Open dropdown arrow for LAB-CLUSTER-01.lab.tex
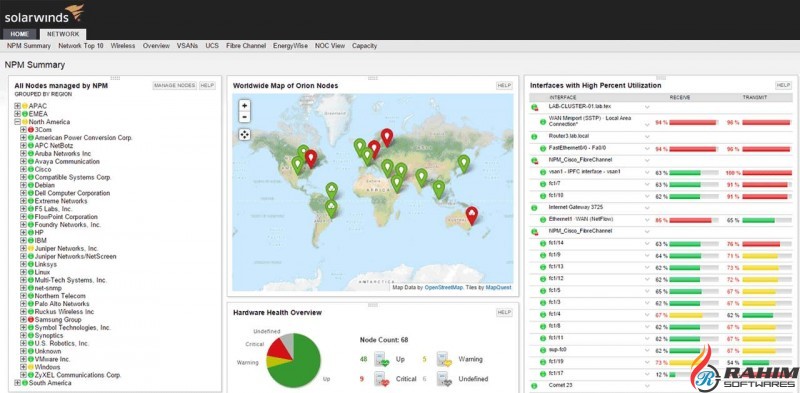Screen dimensions: 800x393 point(647,107)
